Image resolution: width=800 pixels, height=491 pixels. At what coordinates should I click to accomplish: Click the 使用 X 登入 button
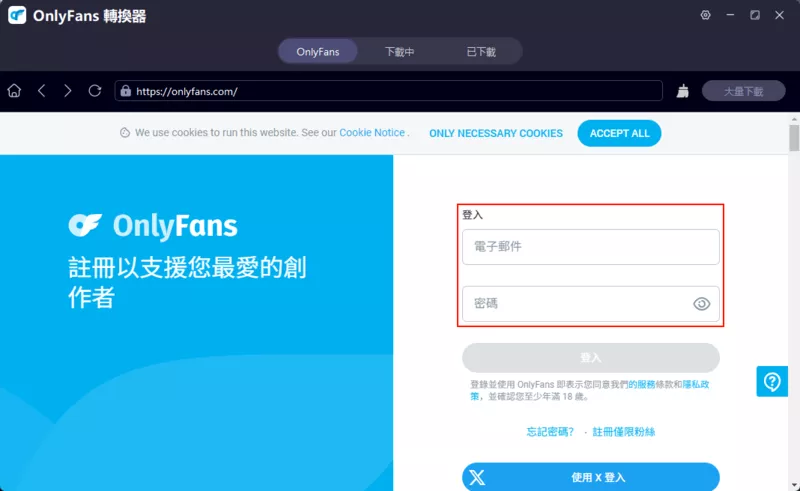(591, 477)
